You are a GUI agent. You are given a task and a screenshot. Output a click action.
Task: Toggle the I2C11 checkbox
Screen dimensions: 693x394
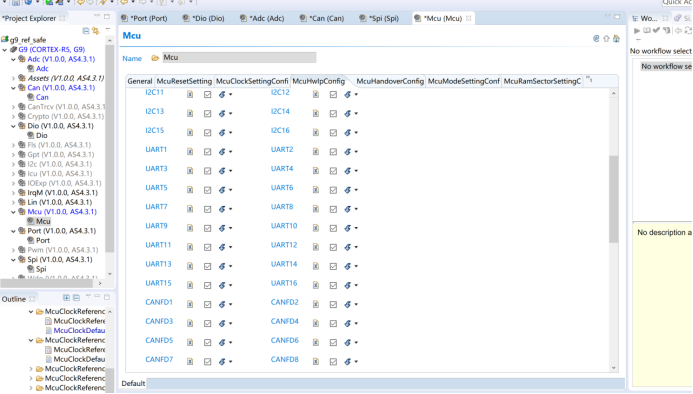click(207, 95)
